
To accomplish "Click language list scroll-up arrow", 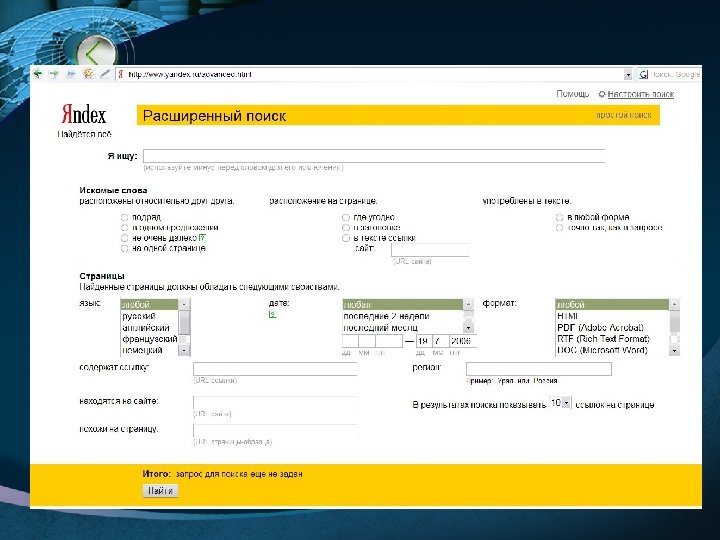I will (x=184, y=304).
